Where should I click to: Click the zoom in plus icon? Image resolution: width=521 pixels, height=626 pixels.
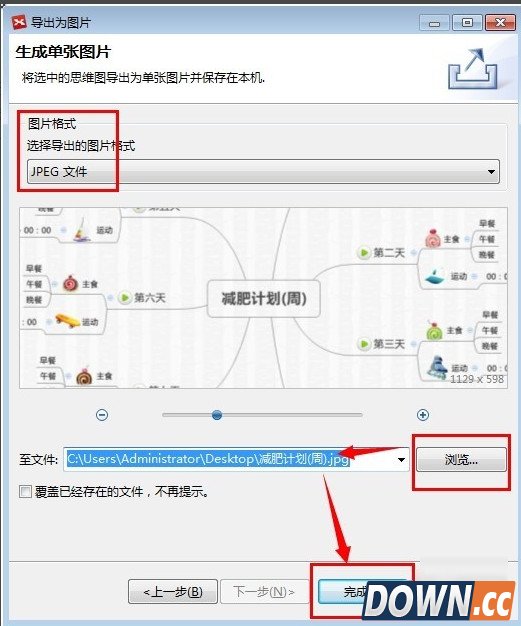click(423, 415)
